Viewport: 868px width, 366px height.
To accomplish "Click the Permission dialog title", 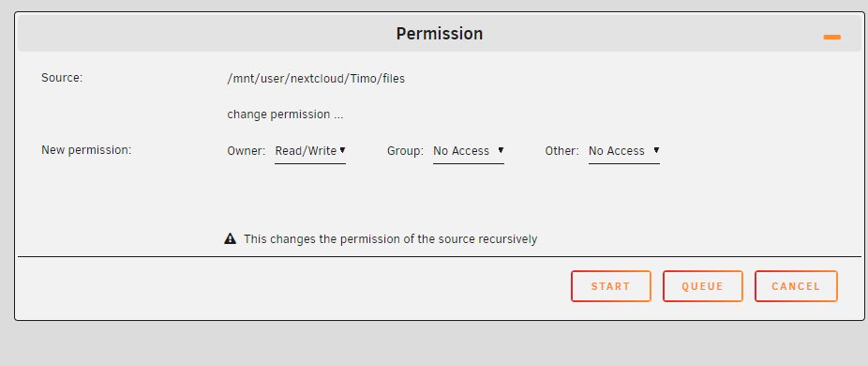I will tap(440, 34).
